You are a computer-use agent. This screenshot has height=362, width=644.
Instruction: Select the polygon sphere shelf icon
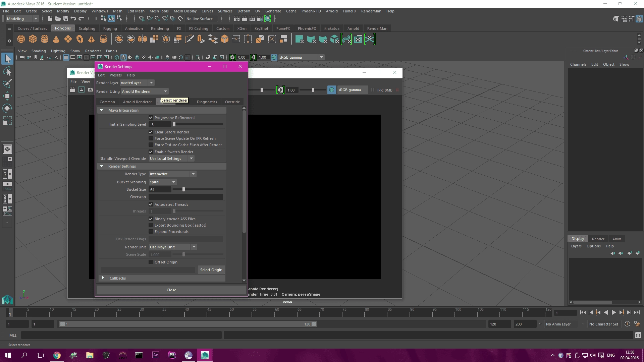(21, 39)
